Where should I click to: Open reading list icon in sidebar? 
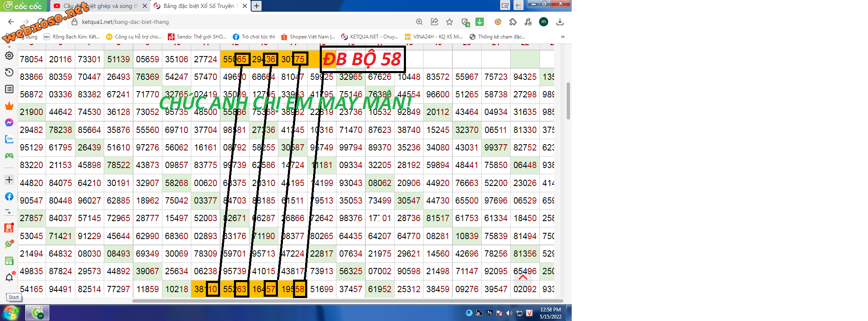(x=9, y=89)
